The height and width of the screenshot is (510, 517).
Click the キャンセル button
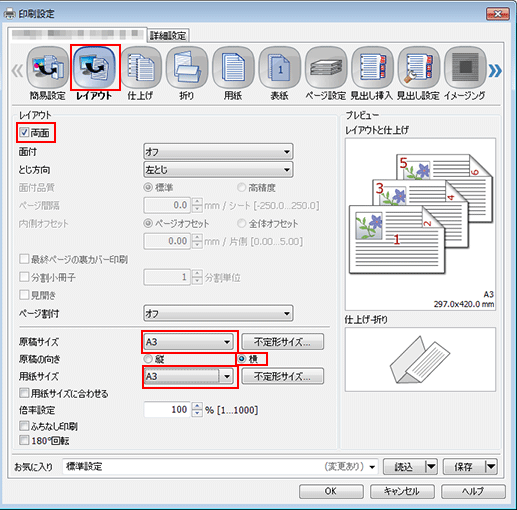pyautogui.click(x=402, y=491)
